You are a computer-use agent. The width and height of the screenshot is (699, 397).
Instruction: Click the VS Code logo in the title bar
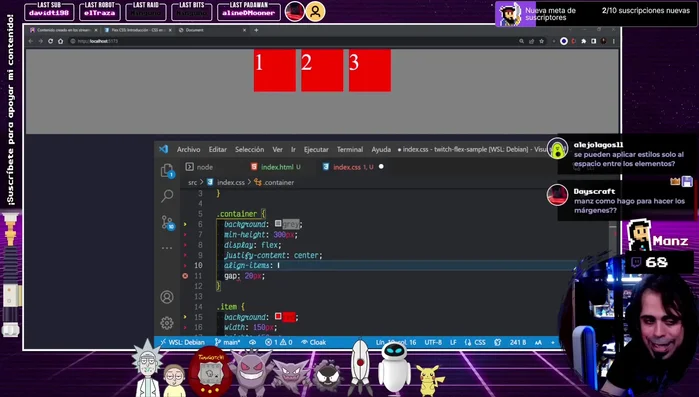coord(164,149)
